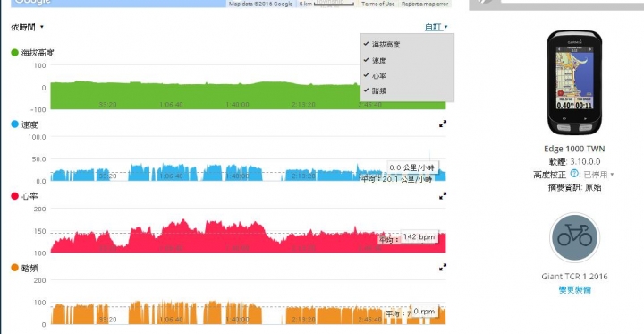Click the Google logo on map
Image resolution: width=644 pixels, height=334 pixels.
click(33, 2)
